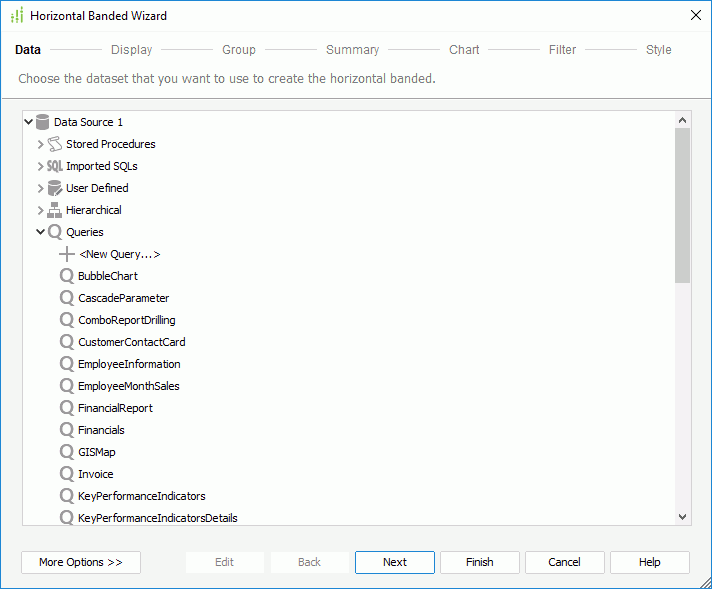Click the User Defined database icon
The width and height of the screenshot is (712, 589).
coord(54,188)
